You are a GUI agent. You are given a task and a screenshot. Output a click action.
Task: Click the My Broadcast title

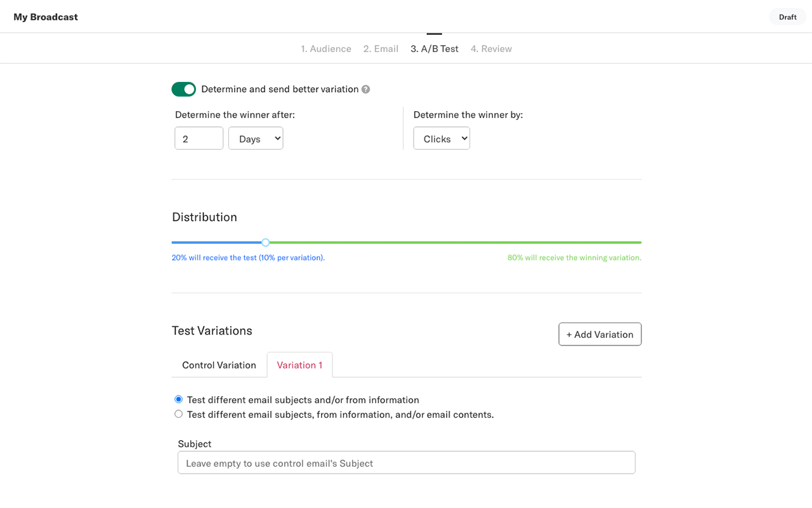46,17
